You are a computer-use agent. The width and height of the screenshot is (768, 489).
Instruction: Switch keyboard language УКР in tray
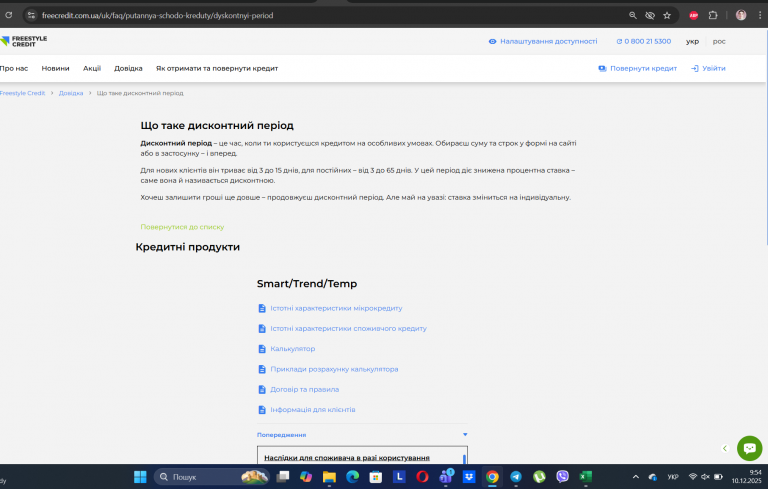click(673, 477)
